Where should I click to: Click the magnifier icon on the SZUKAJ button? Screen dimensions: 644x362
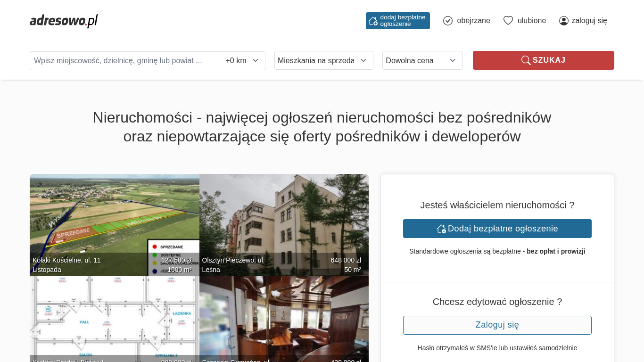tap(526, 60)
